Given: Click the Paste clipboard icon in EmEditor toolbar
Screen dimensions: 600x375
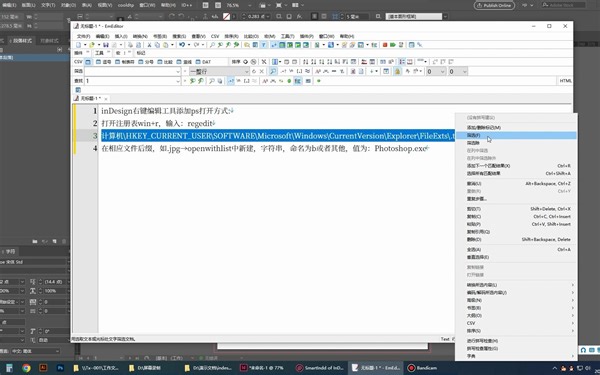Looking at the screenshot, I should point(165,45).
